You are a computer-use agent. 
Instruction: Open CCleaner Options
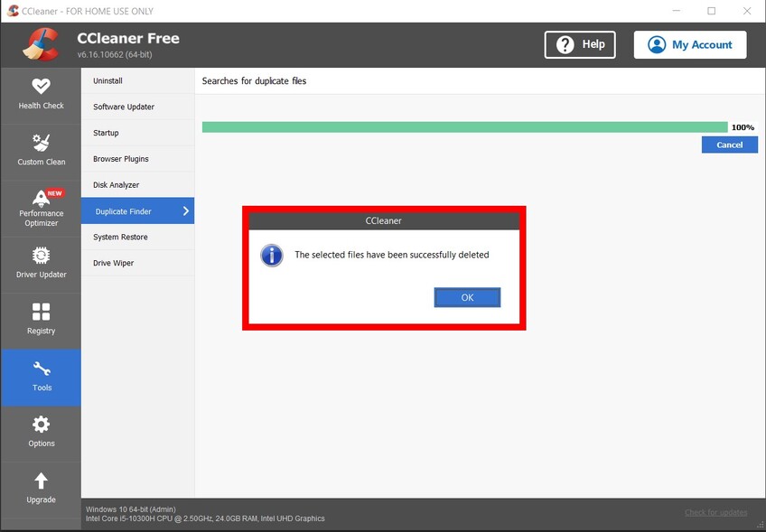[41, 433]
